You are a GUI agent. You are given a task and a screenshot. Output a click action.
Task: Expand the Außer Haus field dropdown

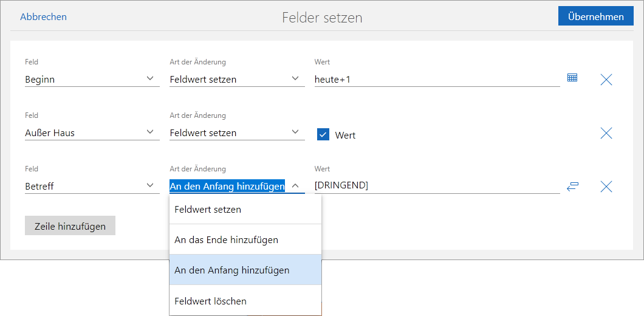click(x=92, y=132)
